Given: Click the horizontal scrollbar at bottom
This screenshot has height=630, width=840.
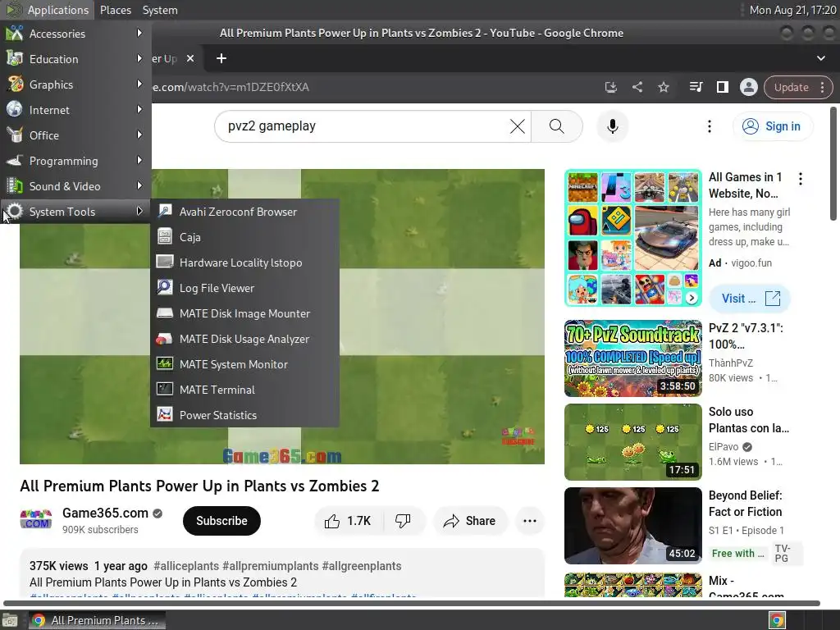Looking at the screenshot, I should (412, 603).
